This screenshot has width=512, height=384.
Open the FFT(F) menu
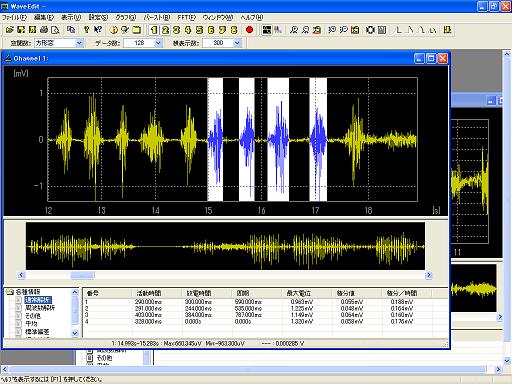coord(187,17)
